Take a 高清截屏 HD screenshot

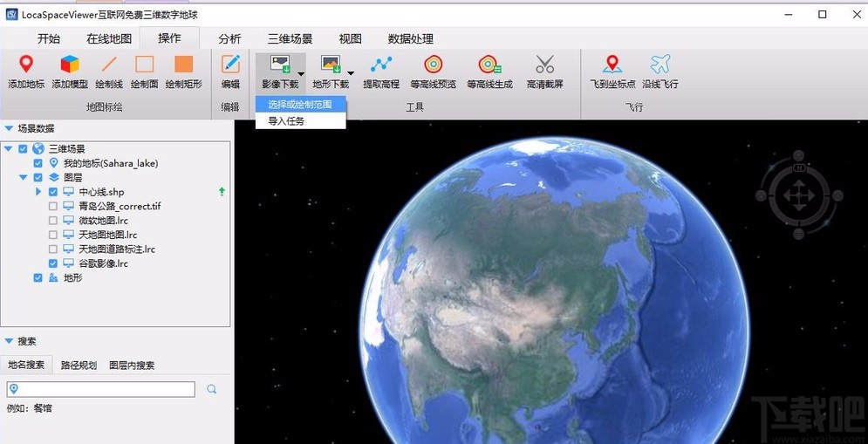(544, 72)
